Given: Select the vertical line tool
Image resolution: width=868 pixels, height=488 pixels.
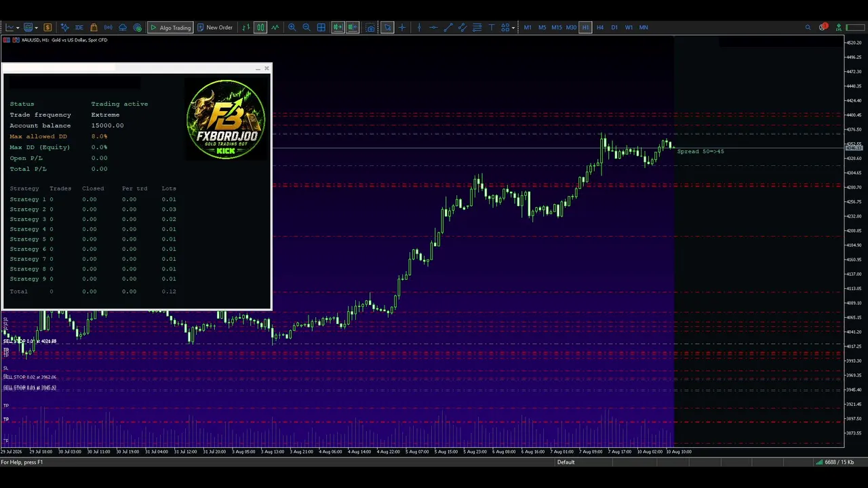Looking at the screenshot, I should click(x=419, y=27).
